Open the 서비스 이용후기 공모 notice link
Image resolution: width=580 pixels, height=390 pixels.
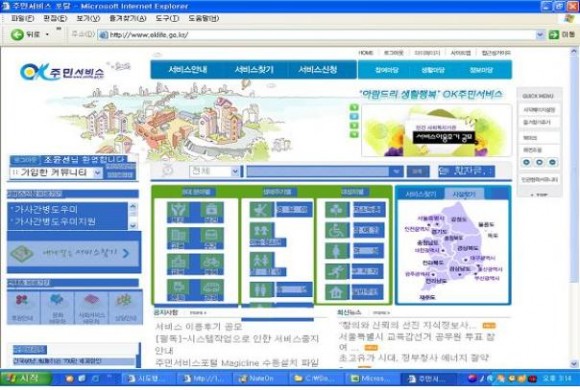pyautogui.click(x=198, y=327)
